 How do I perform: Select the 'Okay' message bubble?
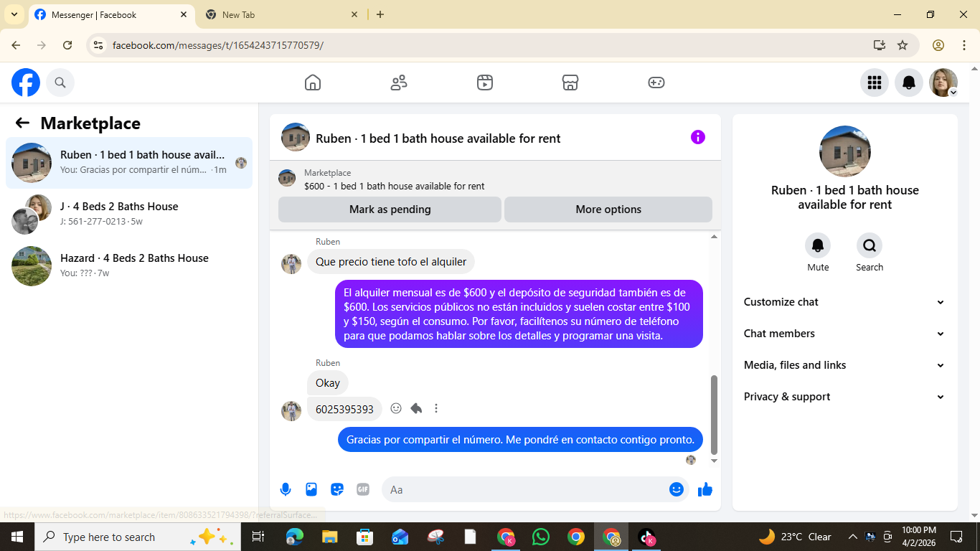(x=328, y=383)
